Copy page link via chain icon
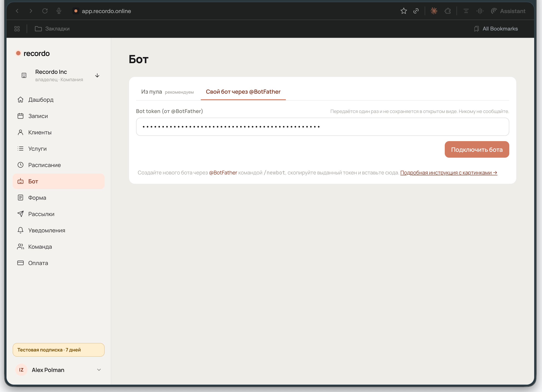This screenshot has height=392, width=542. [416, 11]
